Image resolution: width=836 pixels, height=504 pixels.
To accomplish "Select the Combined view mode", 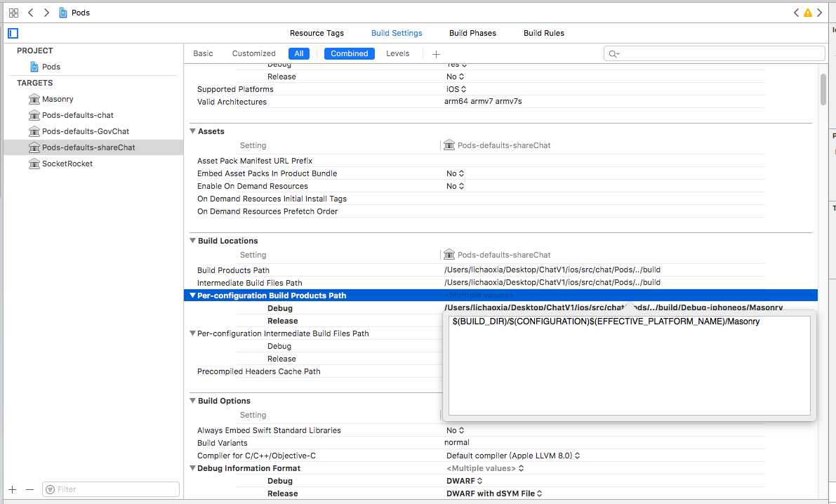I will tap(350, 54).
